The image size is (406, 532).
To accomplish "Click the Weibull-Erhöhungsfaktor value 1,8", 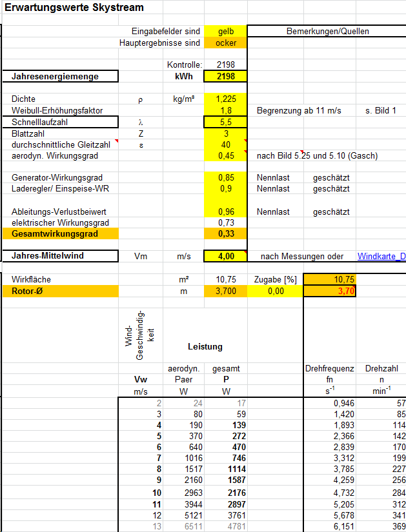I will click(225, 110).
